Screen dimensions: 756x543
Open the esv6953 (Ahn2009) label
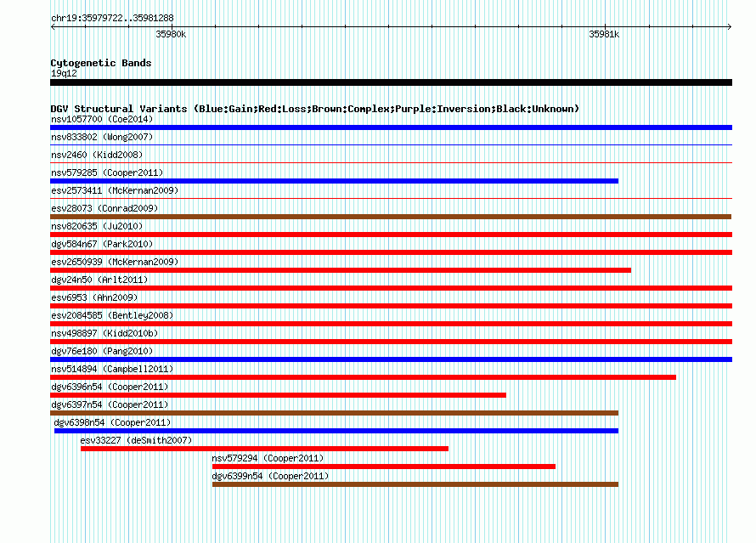[94, 297]
